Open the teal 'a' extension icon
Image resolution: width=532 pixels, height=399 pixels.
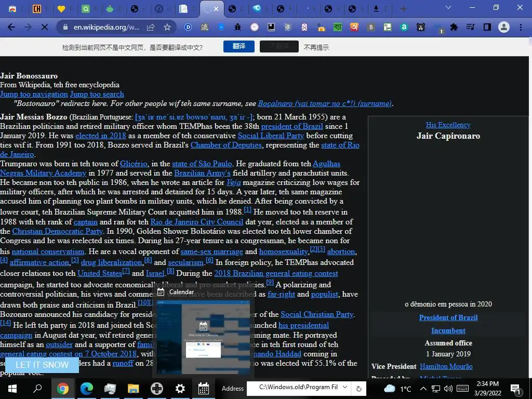pyautogui.click(x=404, y=27)
